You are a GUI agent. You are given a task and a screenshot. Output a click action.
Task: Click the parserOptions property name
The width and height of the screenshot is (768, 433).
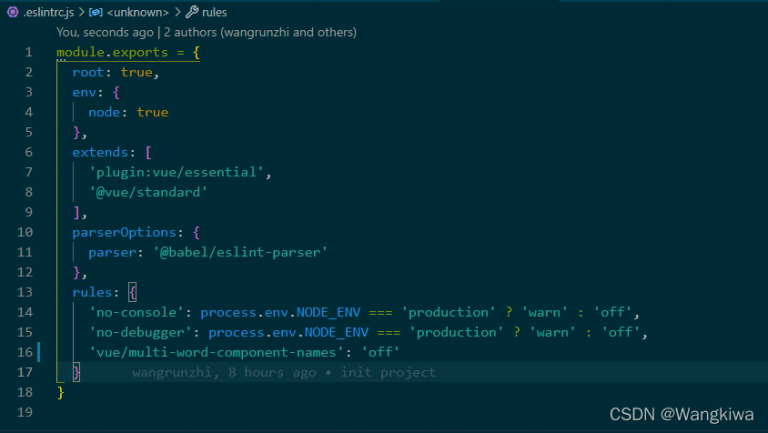(124, 232)
